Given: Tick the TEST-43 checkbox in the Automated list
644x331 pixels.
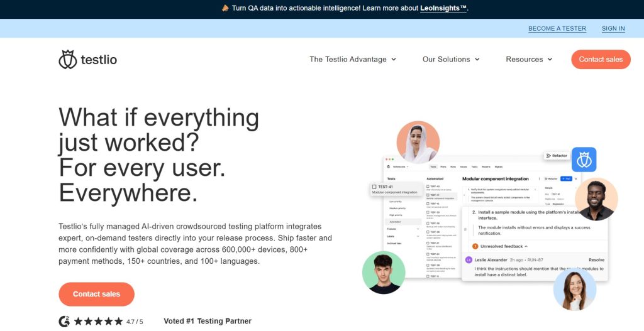Looking at the screenshot, I should [x=428, y=186].
